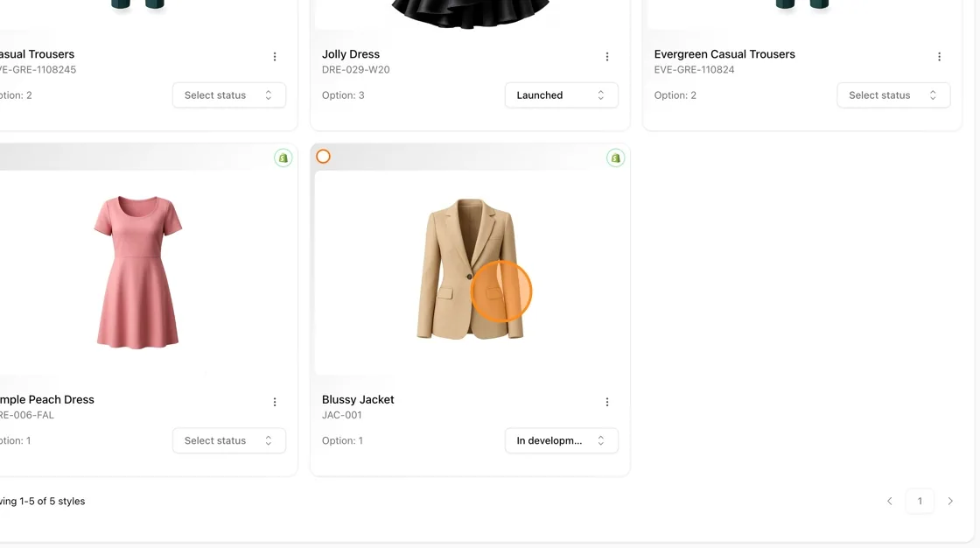Image resolution: width=980 pixels, height=548 pixels.
Task: Open the three-dot menu for trousers EVE-GRE-1108245
Action: (275, 57)
